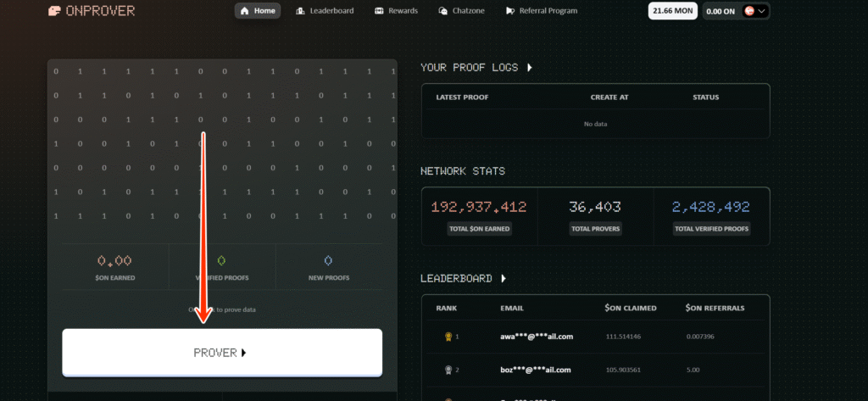This screenshot has height=401, width=868.
Task: Click the LATEST PROOF column header
Action: 462,97
